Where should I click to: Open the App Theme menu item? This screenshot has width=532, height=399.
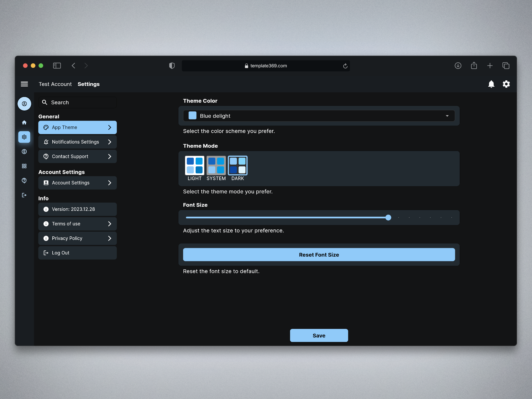point(78,127)
